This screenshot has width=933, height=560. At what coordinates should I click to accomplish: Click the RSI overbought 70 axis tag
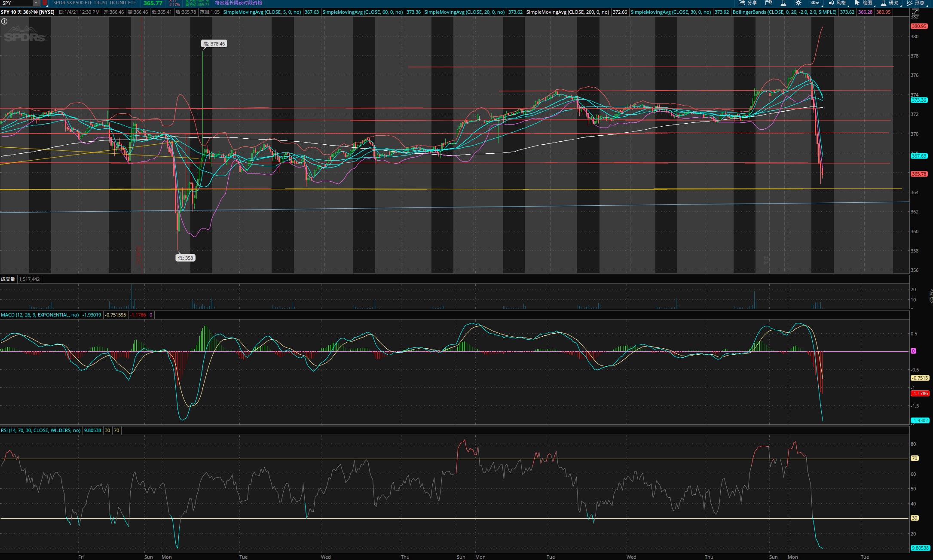915,459
